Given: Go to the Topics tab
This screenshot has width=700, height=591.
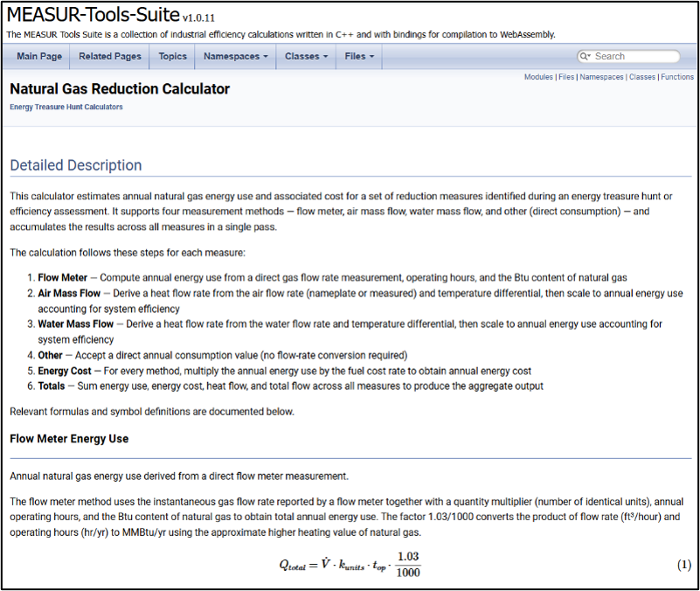Looking at the screenshot, I should [x=172, y=56].
